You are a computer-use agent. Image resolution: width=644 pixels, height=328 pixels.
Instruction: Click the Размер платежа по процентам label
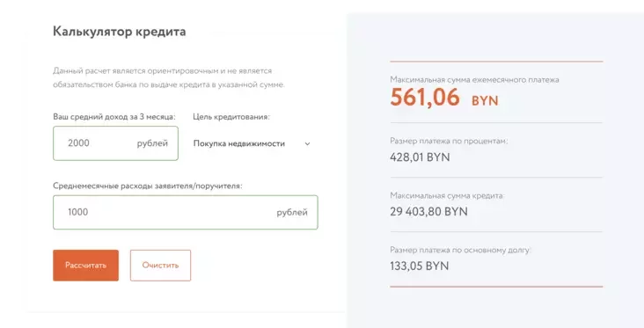pyautogui.click(x=449, y=141)
